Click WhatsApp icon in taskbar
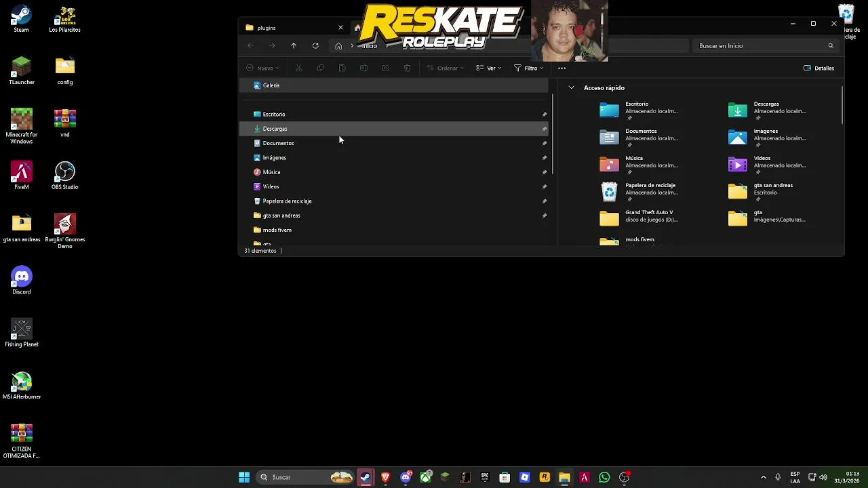Image resolution: width=868 pixels, height=488 pixels. (x=604, y=477)
